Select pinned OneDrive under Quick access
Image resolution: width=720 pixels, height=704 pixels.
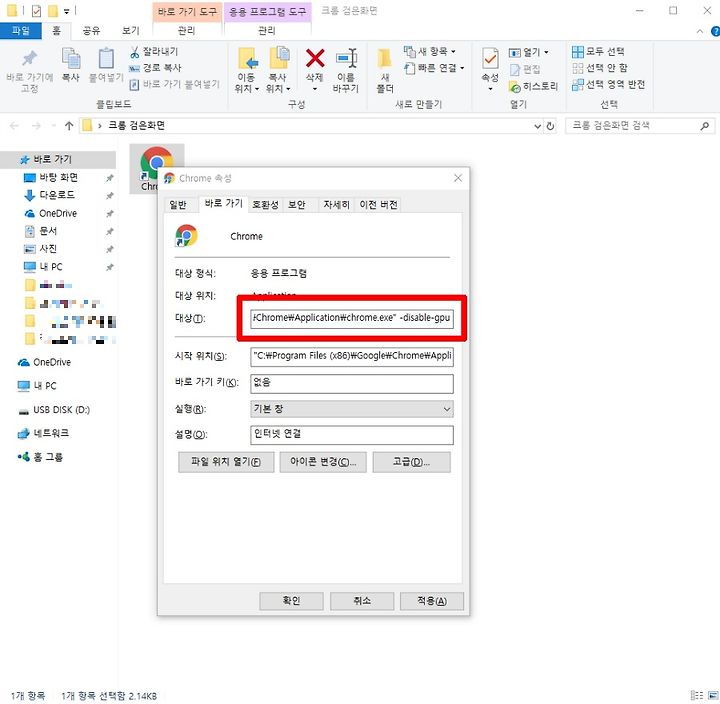[58, 213]
